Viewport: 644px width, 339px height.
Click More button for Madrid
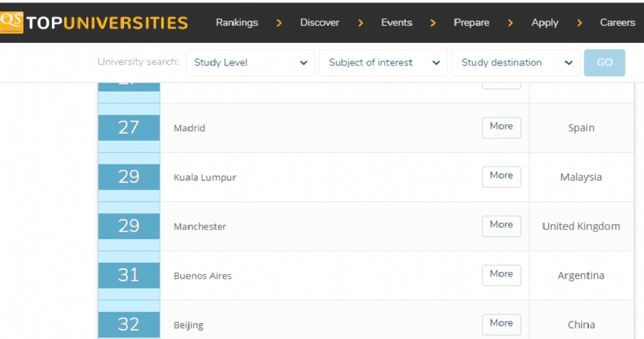(501, 127)
